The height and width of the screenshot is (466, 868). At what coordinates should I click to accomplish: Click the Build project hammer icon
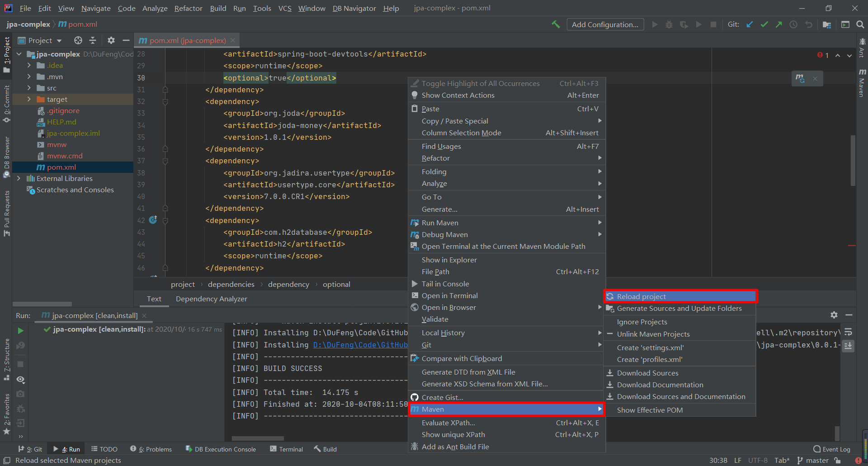(x=556, y=24)
